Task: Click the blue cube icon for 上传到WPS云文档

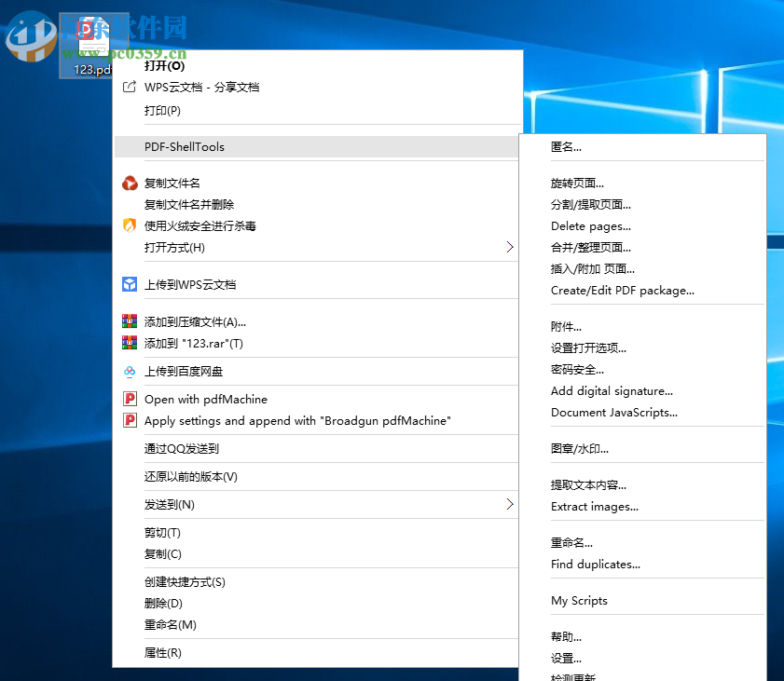Action: point(130,284)
